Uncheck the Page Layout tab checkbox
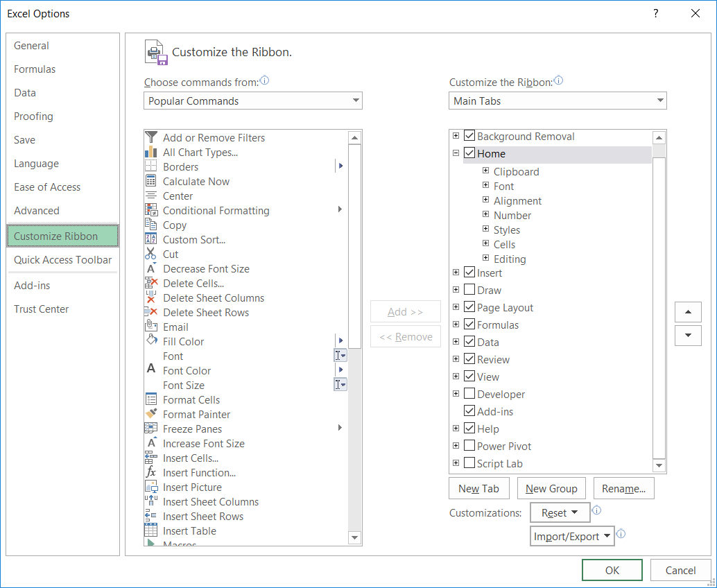Screen dimensions: 717x588 click(469, 307)
